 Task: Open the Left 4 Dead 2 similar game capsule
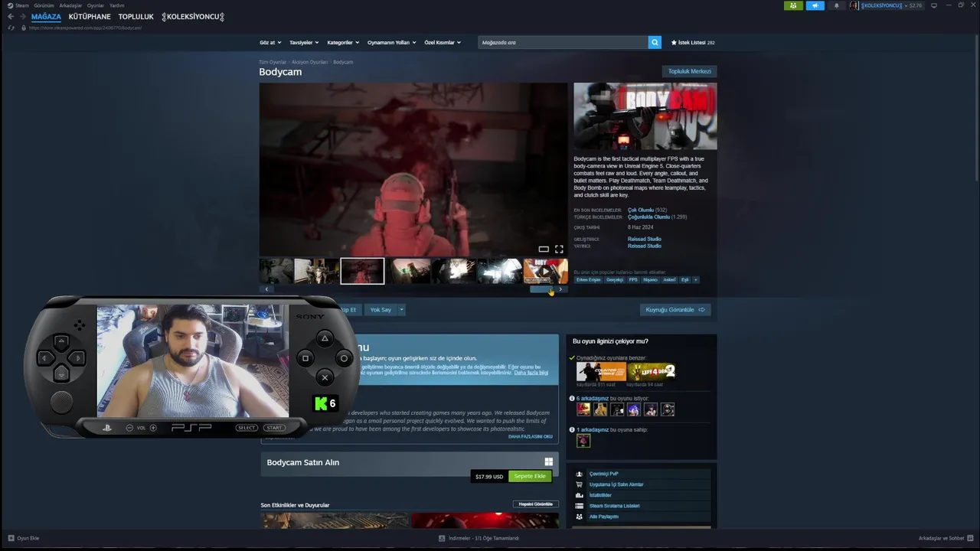(x=651, y=372)
